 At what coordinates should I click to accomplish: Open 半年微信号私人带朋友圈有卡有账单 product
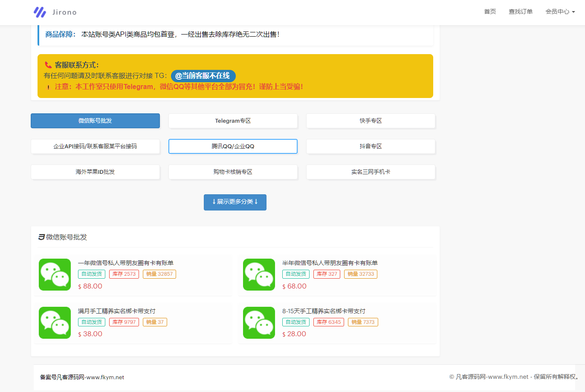330,263
